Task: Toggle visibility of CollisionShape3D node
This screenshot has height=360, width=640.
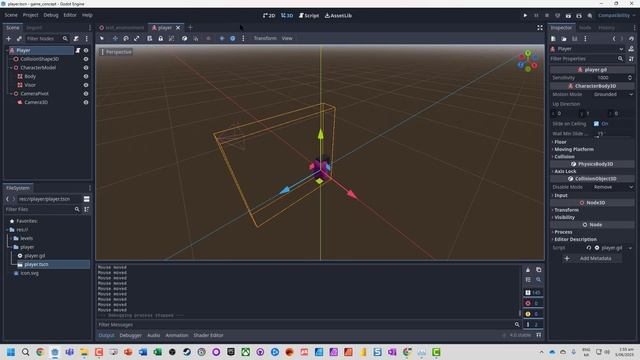Action: pyautogui.click(x=86, y=59)
